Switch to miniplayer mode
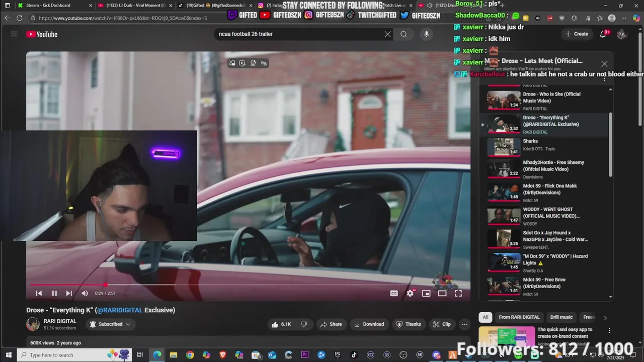The height and width of the screenshot is (362, 644). point(426,293)
